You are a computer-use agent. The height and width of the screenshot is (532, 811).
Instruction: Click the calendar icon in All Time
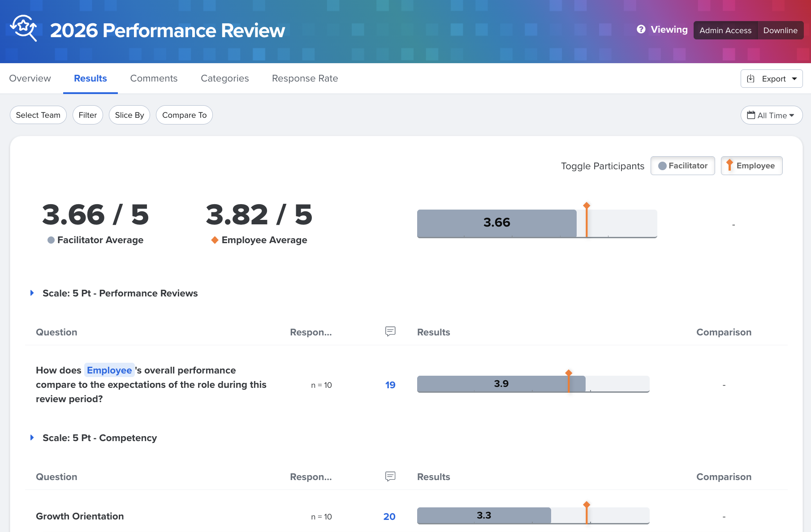(x=751, y=115)
